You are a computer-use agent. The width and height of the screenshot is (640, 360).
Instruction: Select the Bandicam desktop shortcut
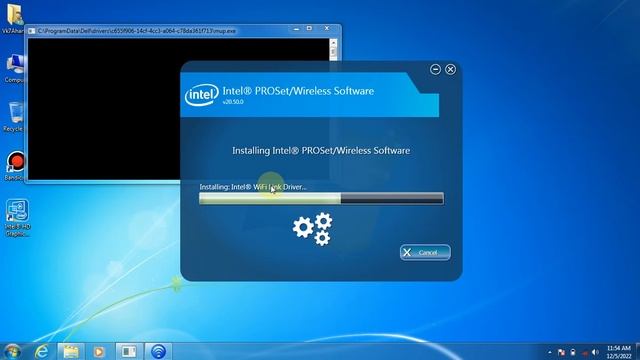[x=16, y=166]
